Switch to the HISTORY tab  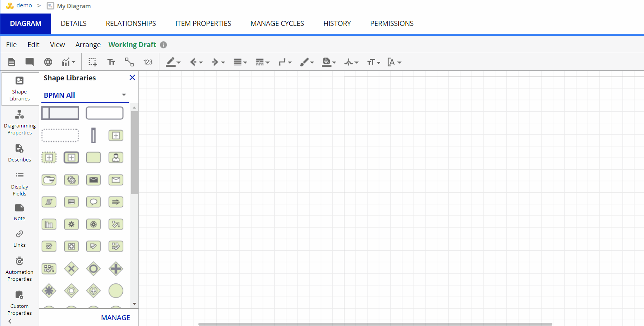coord(337,24)
